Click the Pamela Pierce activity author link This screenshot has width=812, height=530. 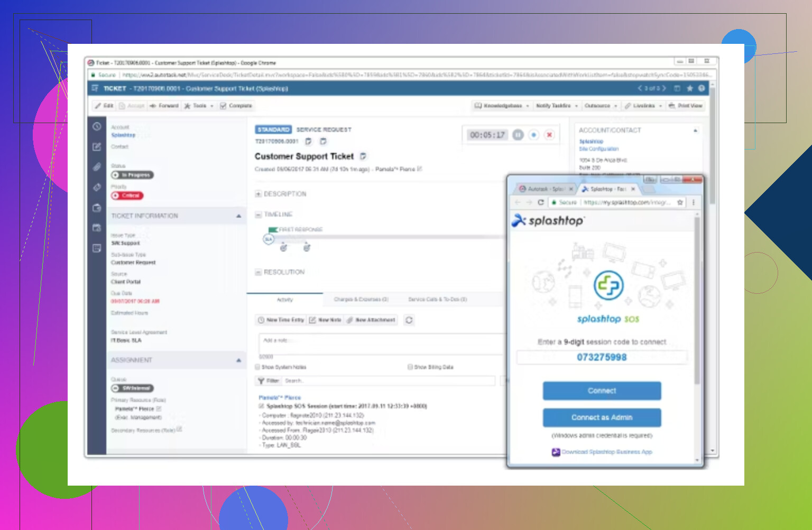pyautogui.click(x=280, y=397)
